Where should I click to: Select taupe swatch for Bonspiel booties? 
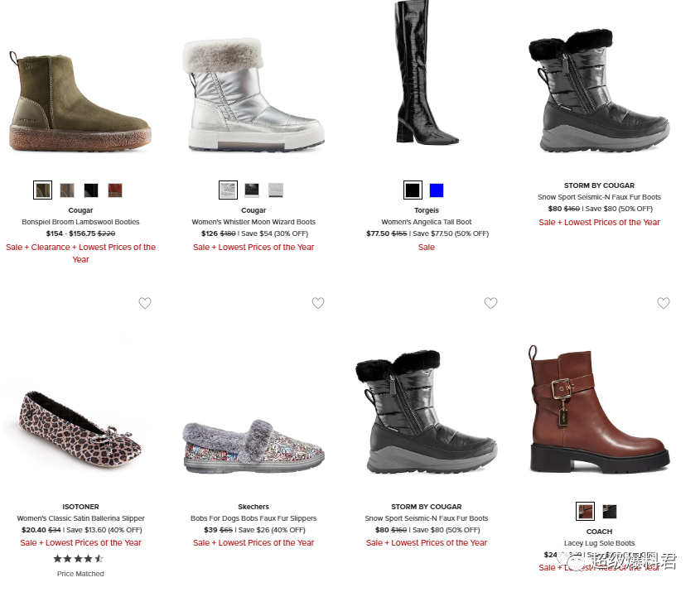click(67, 190)
